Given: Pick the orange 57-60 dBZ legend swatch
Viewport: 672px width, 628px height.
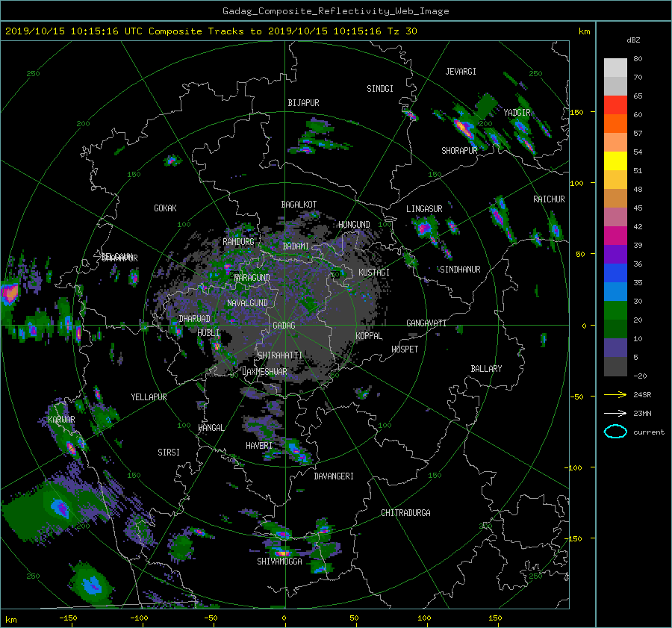Looking at the screenshot, I should [x=615, y=123].
